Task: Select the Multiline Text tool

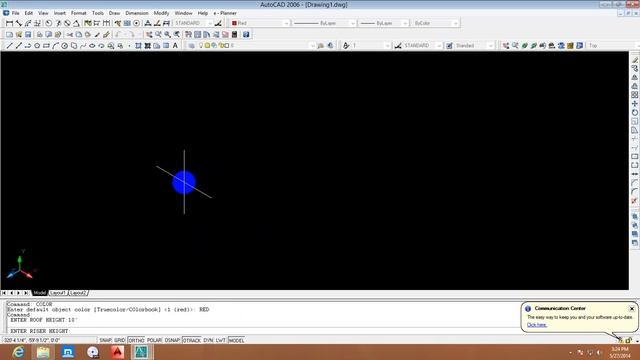Action: click(x=175, y=46)
